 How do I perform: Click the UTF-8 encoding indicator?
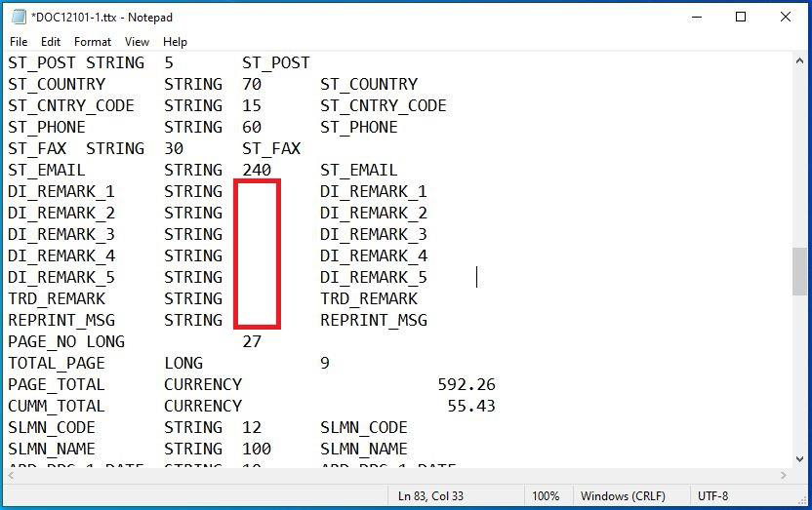click(x=711, y=496)
